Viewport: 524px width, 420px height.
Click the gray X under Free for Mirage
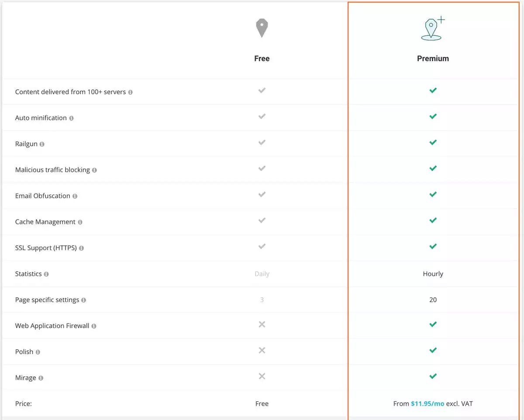[x=262, y=376]
